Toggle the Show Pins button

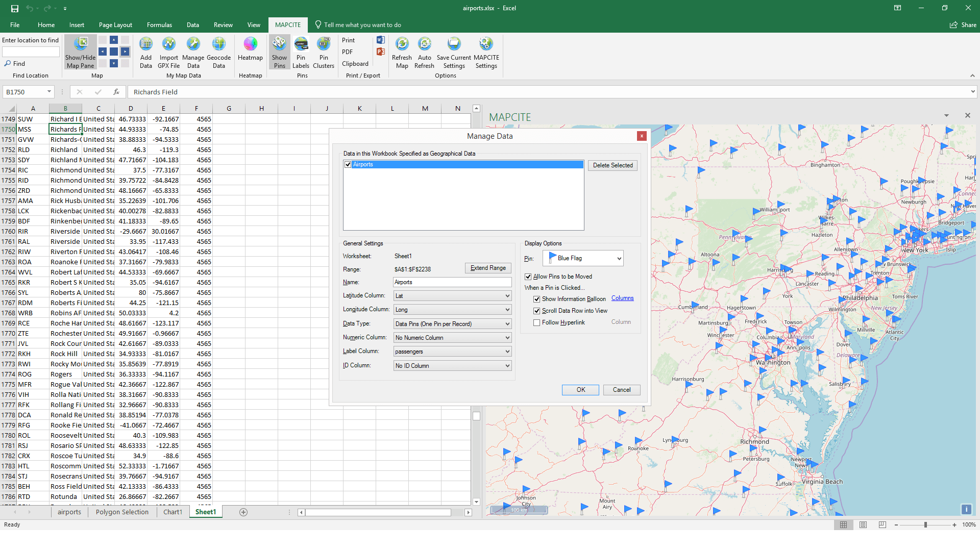point(279,52)
